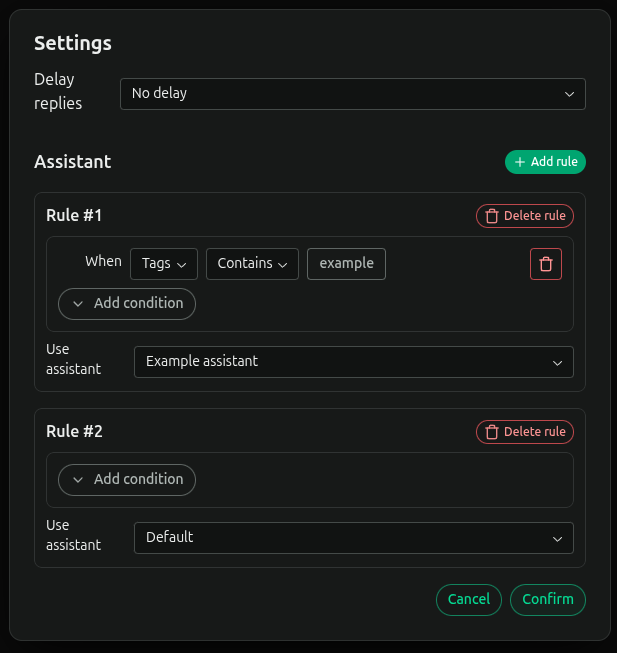Click the 'Rule #2' heading text
The height and width of the screenshot is (653, 617).
74,431
